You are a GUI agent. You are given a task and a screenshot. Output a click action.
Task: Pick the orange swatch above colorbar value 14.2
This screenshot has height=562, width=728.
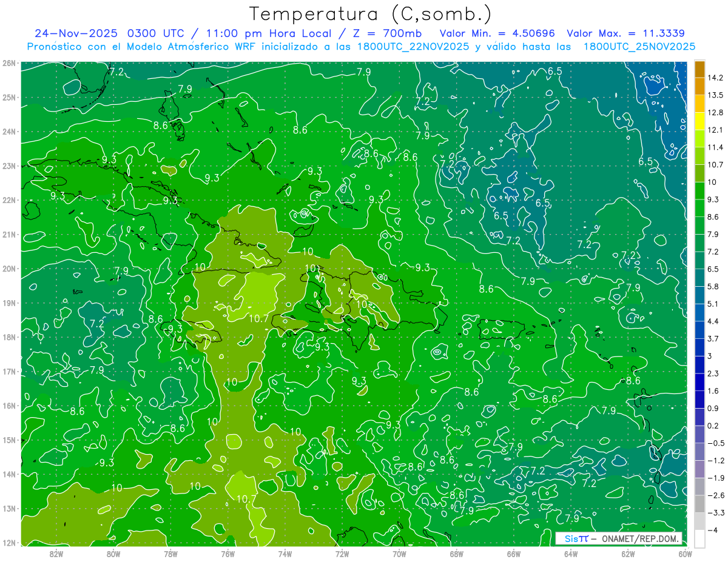(699, 69)
